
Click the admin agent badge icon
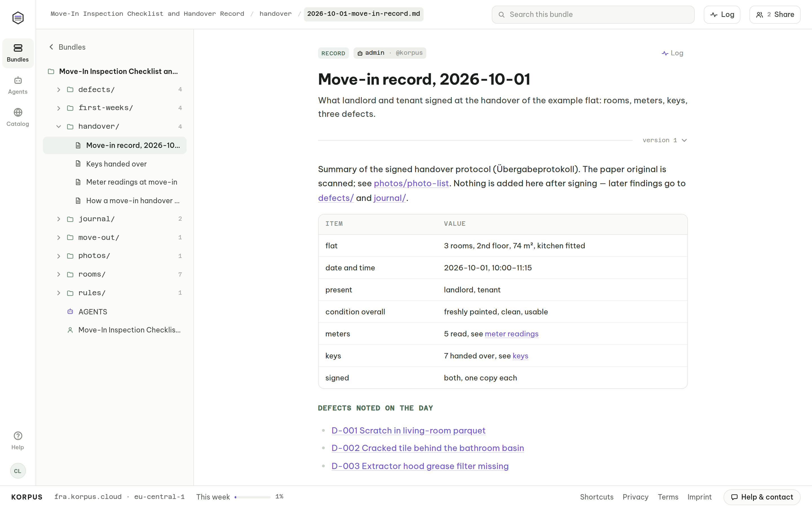click(x=360, y=53)
